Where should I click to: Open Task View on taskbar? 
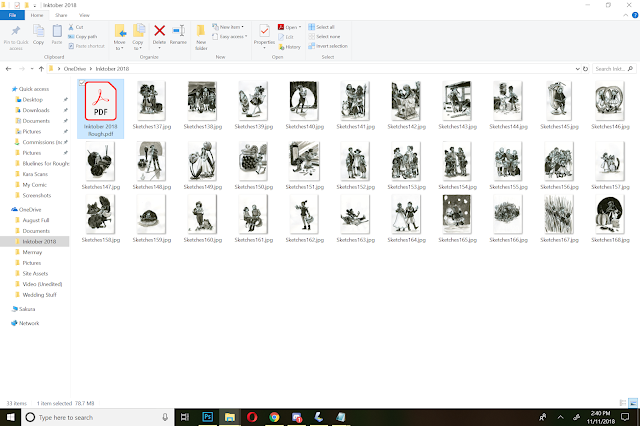(x=185, y=417)
